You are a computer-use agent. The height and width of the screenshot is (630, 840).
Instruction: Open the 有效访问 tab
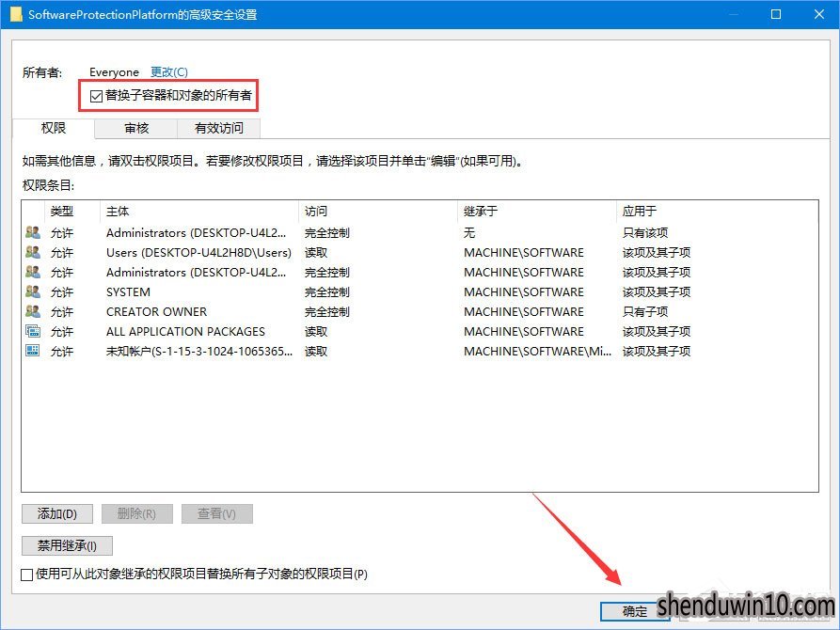coord(218,129)
